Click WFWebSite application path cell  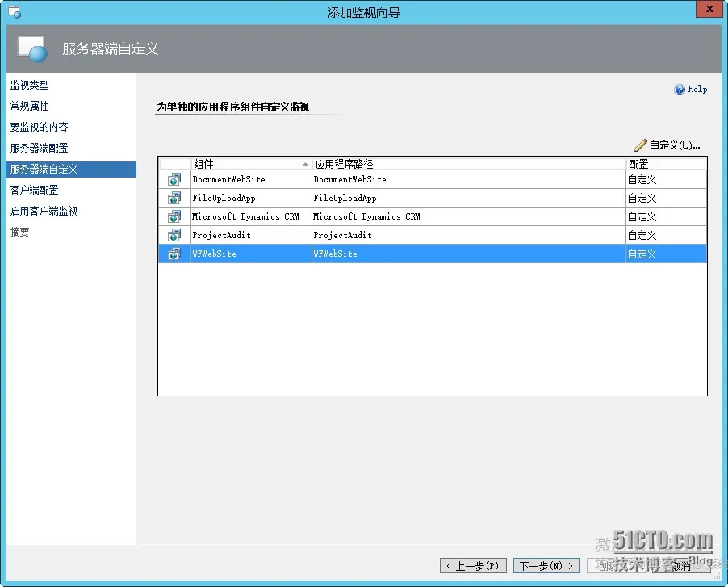[468, 254]
